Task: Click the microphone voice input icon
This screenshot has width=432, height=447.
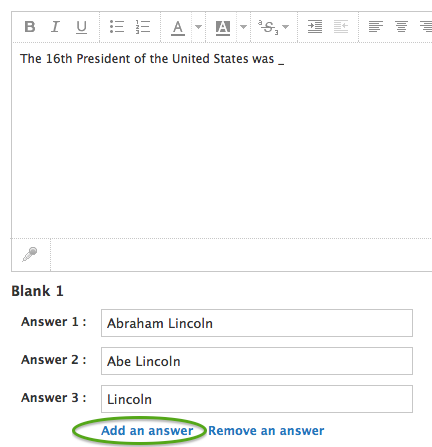Action: [30, 254]
